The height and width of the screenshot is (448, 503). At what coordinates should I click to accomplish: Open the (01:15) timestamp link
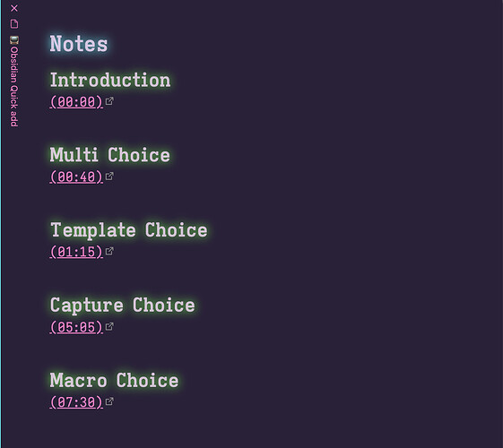coord(76,252)
